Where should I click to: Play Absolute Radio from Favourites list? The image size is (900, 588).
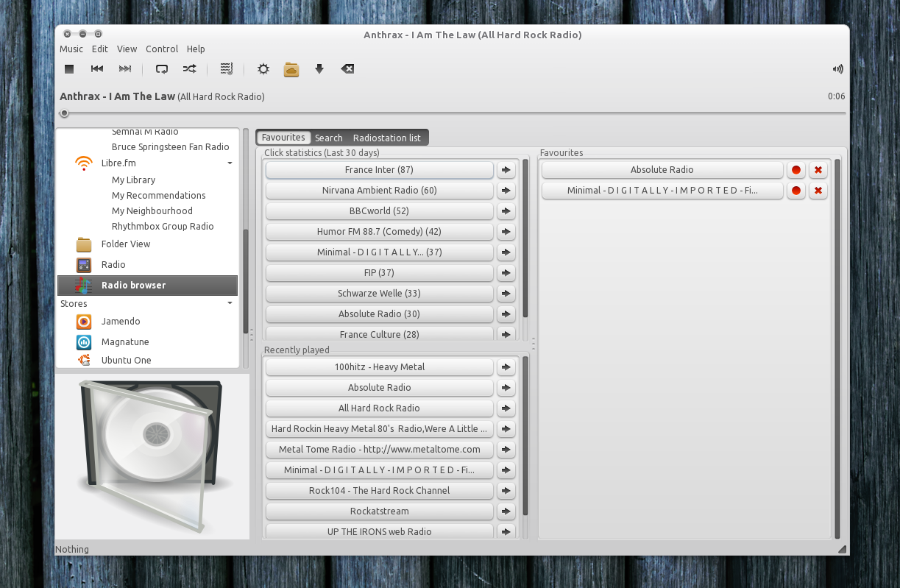point(662,170)
